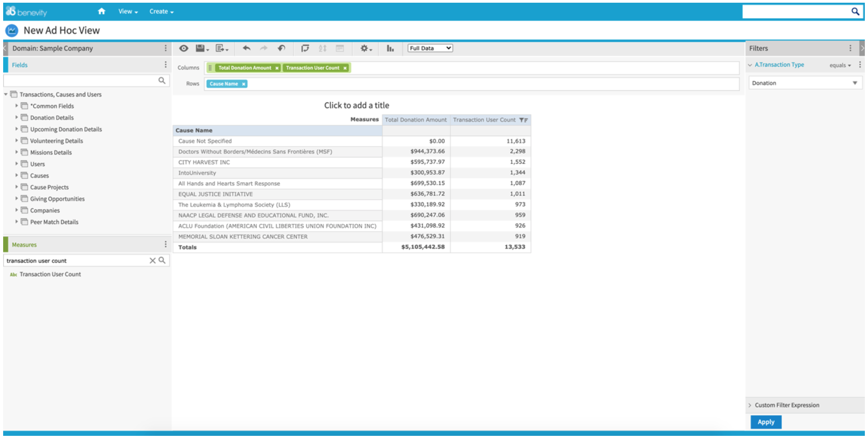Screen dimensions: 868x439
Task: Click to add a title
Action: coord(357,105)
